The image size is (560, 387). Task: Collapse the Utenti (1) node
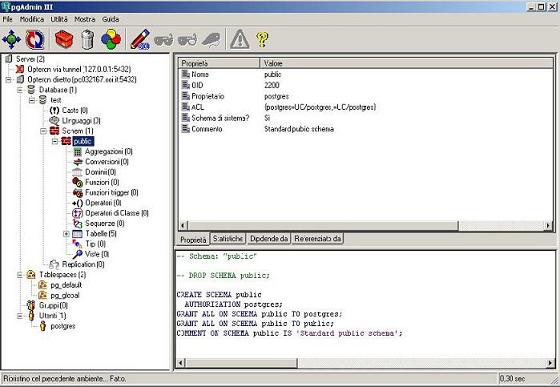[x=20, y=316]
